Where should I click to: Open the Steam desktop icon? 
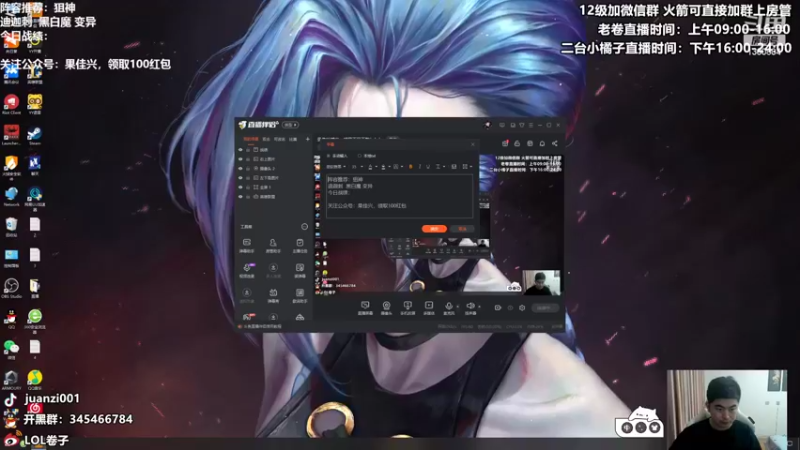tap(35, 134)
